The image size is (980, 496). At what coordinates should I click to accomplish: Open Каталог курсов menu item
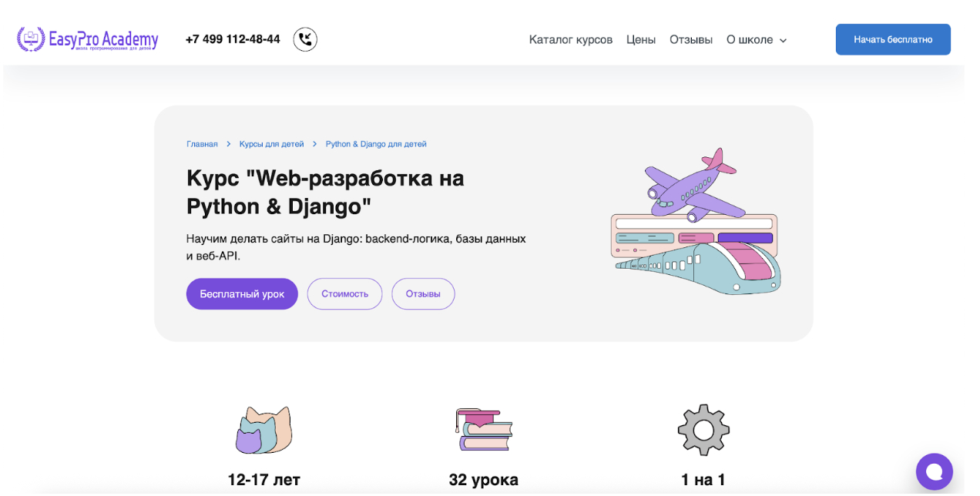tap(571, 39)
